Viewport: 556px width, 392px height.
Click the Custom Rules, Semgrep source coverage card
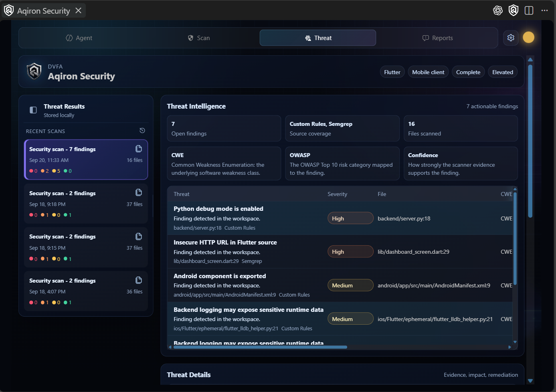342,129
